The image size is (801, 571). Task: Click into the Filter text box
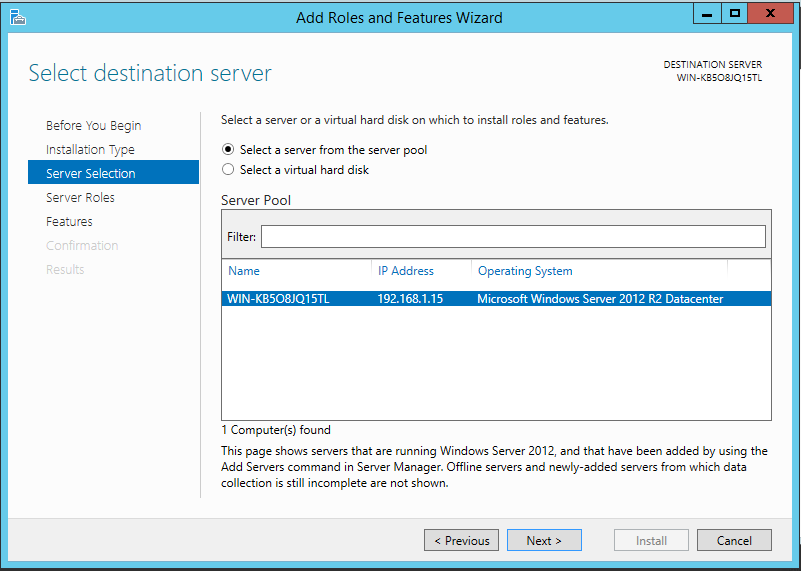click(513, 236)
